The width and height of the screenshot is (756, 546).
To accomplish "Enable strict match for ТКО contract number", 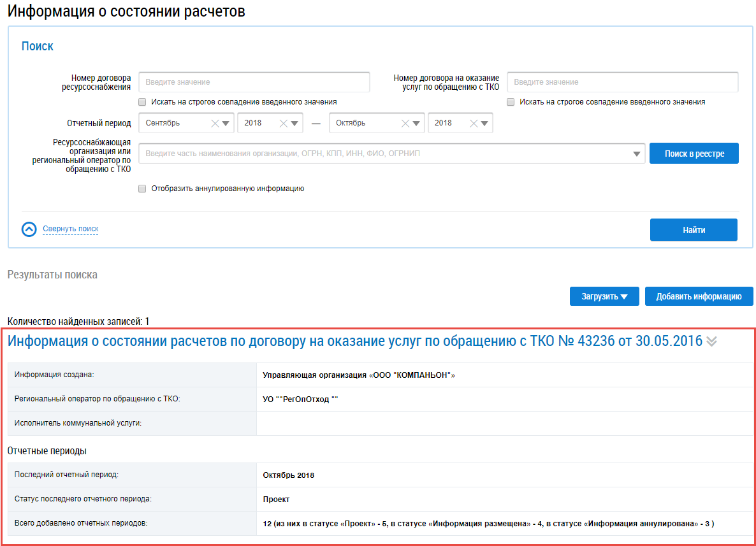I will (511, 102).
